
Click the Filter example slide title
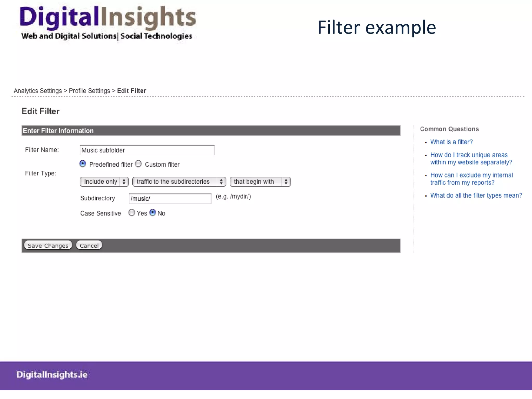coord(377,27)
